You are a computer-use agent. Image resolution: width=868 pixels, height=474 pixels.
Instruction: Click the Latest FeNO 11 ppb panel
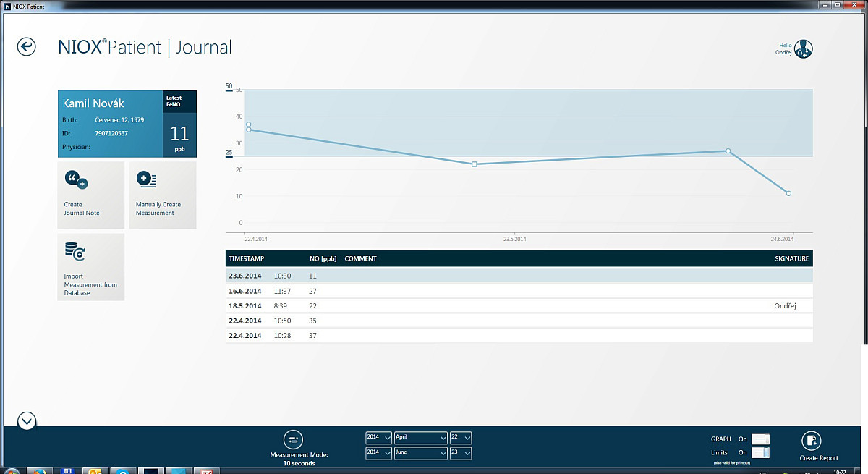pos(179,124)
